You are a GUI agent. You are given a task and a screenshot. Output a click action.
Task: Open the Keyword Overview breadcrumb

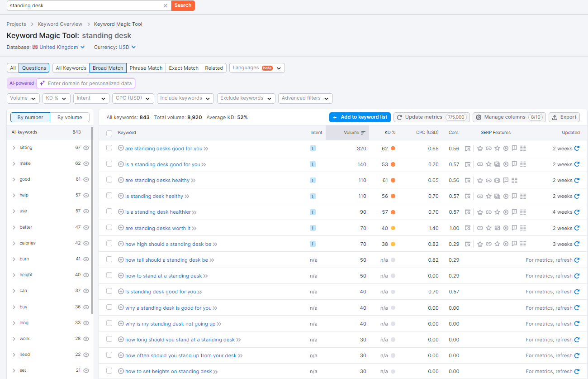coord(60,24)
